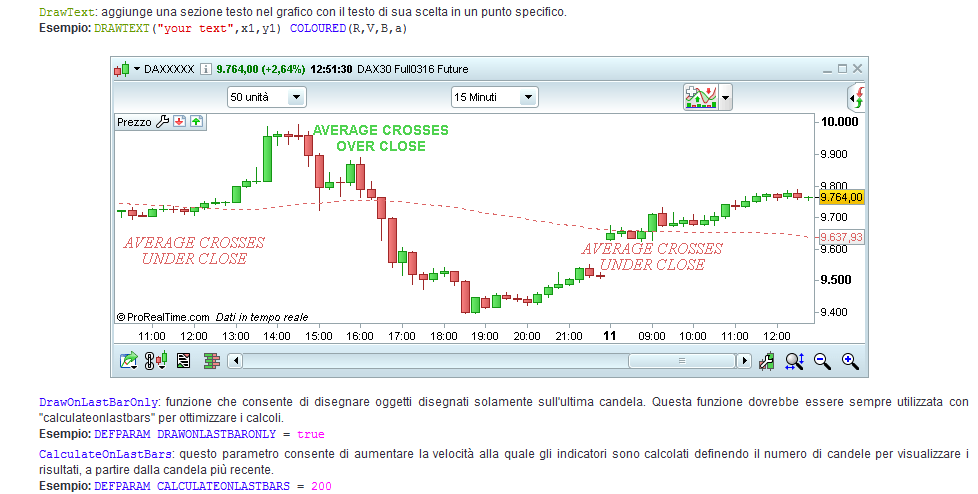The height and width of the screenshot is (494, 978).
Task: Close the DAXXXXX chart window
Action: pyautogui.click(x=857, y=69)
